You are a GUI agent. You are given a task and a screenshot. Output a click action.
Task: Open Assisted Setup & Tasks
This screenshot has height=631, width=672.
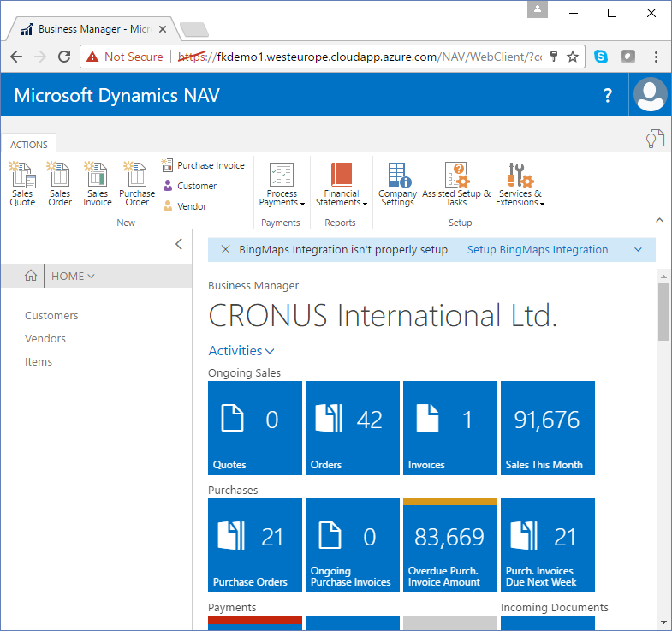[x=456, y=183]
